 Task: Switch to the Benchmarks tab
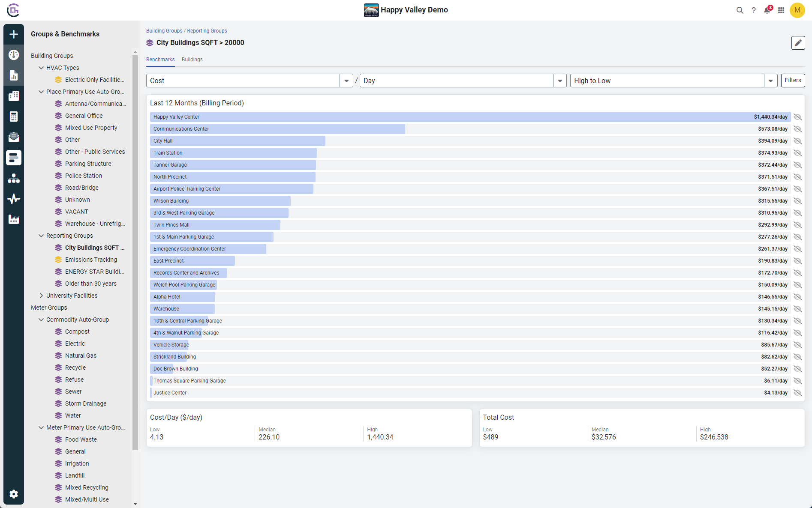[x=160, y=59]
